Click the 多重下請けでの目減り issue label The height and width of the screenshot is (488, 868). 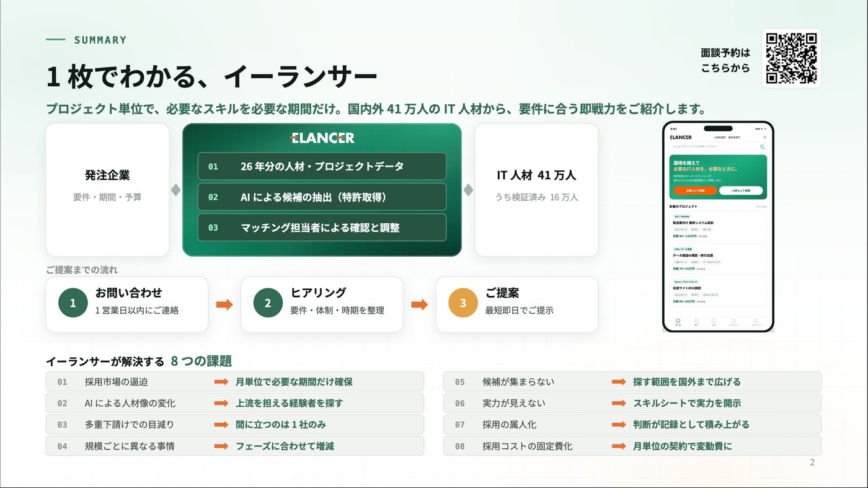tap(130, 425)
